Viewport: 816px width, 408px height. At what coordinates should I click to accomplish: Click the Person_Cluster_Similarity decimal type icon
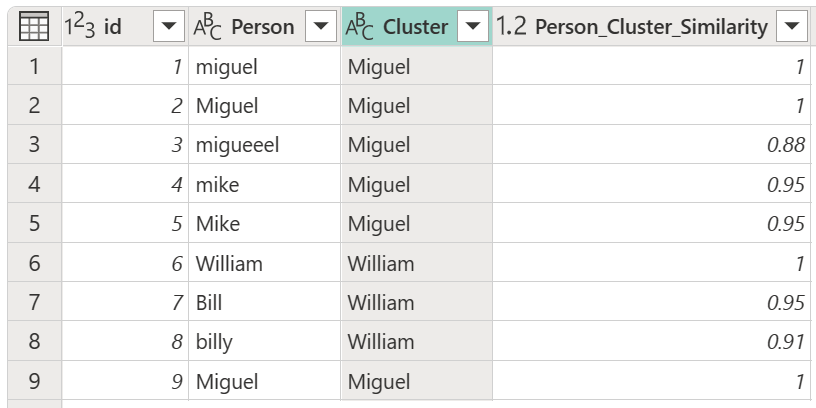point(512,28)
